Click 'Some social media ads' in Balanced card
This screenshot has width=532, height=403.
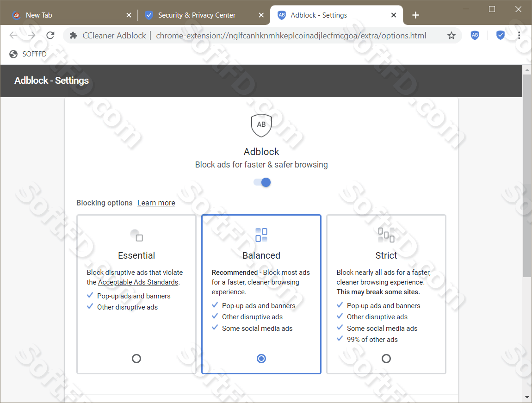tap(257, 329)
